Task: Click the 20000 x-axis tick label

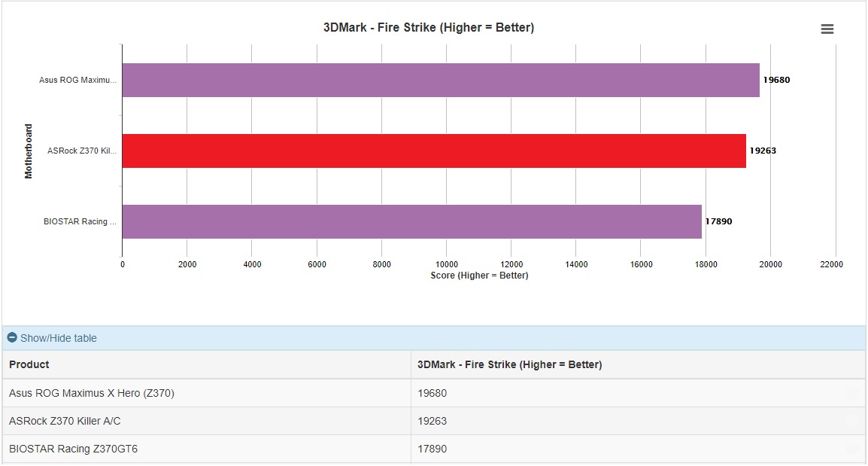Action: click(x=770, y=264)
